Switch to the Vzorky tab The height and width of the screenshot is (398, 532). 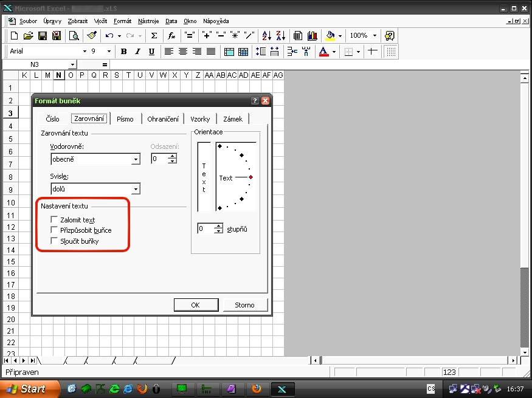[200, 119]
